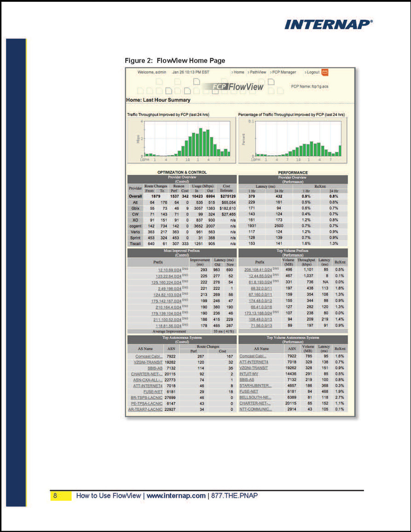
Task: Open the ASN-CXA-ALL-... AS link
Action: pyautogui.click(x=148, y=380)
